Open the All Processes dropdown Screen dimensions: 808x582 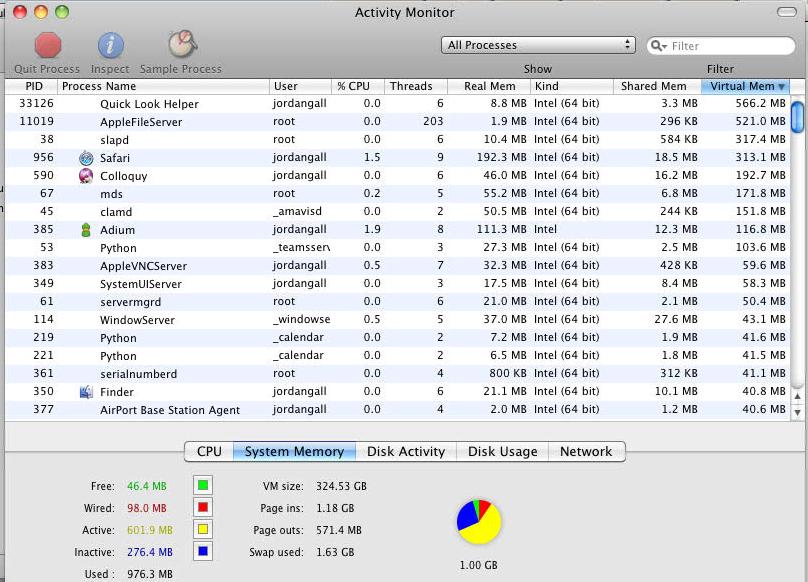click(x=538, y=45)
